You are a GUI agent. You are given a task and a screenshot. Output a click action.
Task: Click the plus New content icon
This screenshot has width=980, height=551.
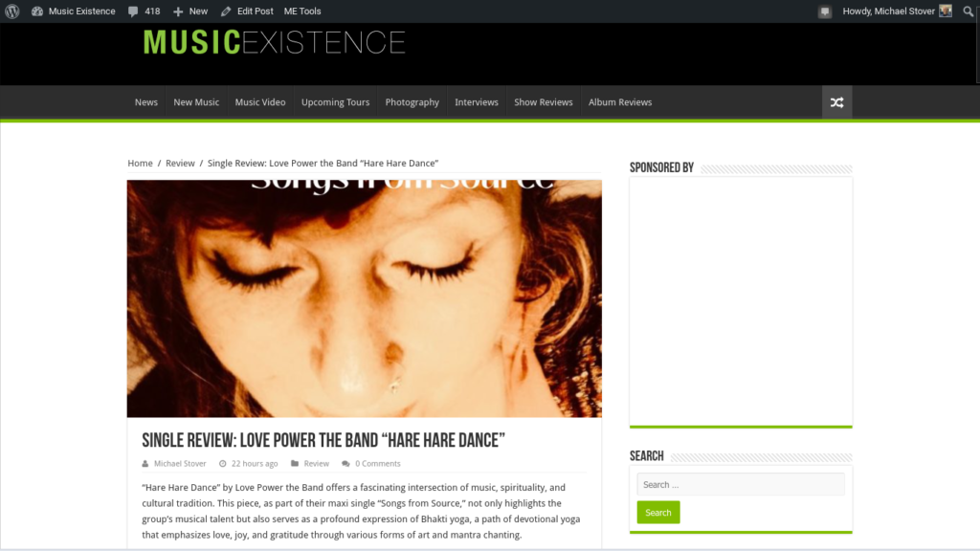[178, 11]
